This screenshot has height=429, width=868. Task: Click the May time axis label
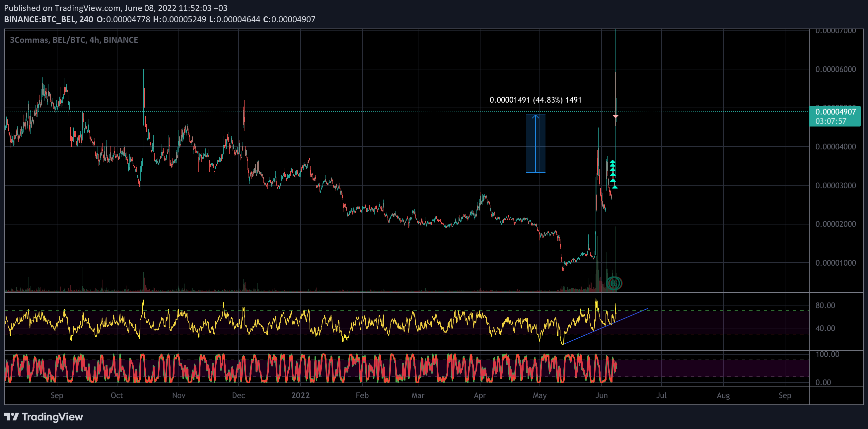tap(540, 395)
